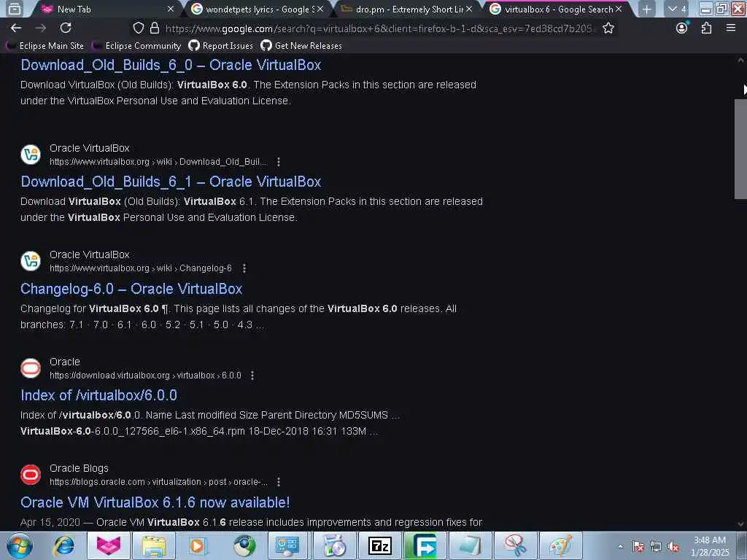Image resolution: width=747 pixels, height=560 pixels.
Task: Close the wondetpets lyrics tab
Action: coord(320,9)
